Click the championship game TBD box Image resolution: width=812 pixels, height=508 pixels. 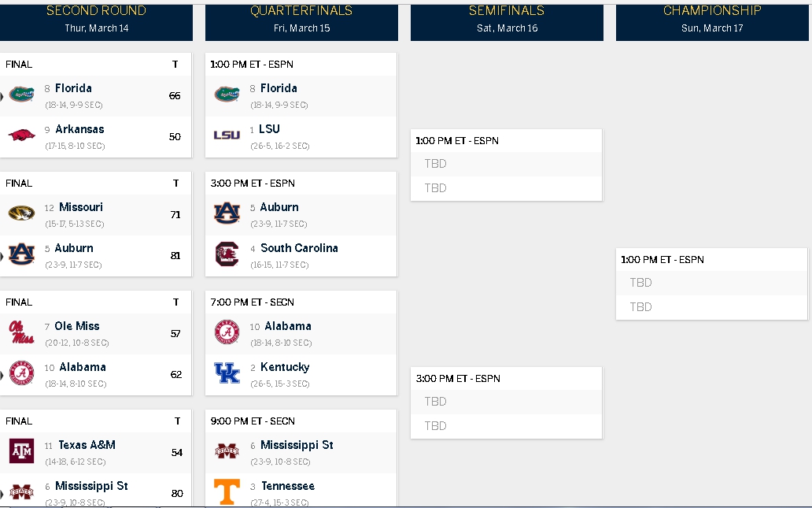click(x=711, y=284)
